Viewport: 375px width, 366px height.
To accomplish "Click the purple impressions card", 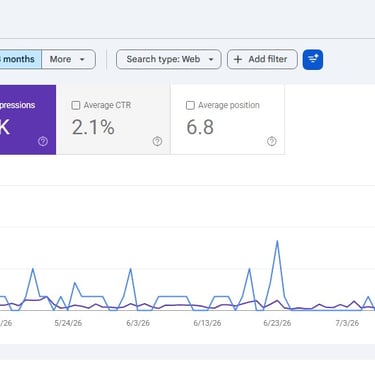I will [28, 119].
